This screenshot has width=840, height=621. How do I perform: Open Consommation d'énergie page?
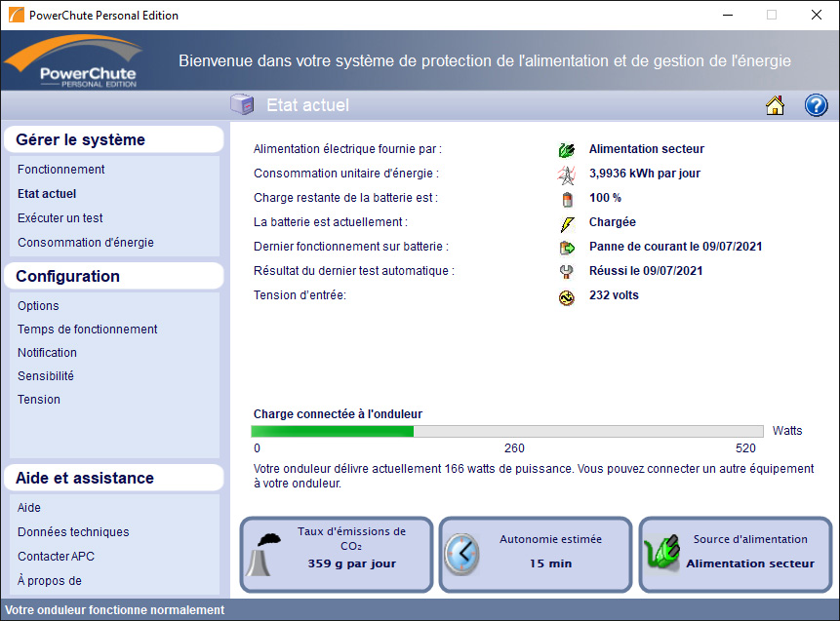[x=86, y=243]
